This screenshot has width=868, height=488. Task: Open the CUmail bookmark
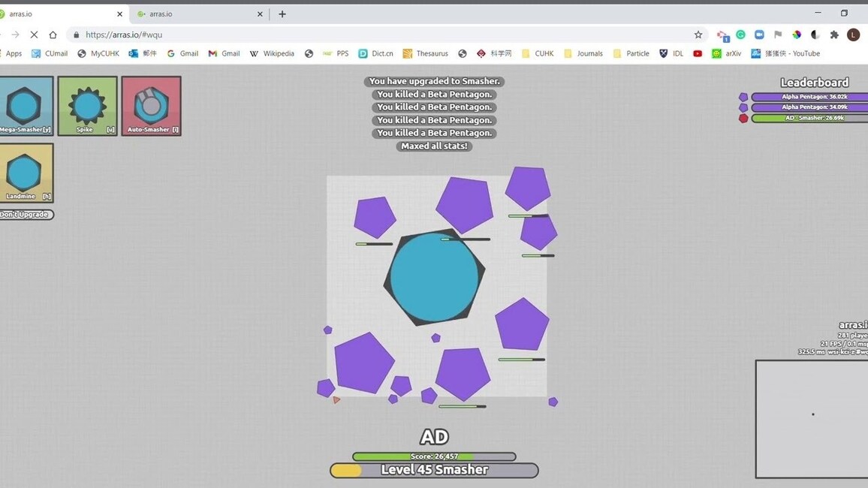(50, 53)
